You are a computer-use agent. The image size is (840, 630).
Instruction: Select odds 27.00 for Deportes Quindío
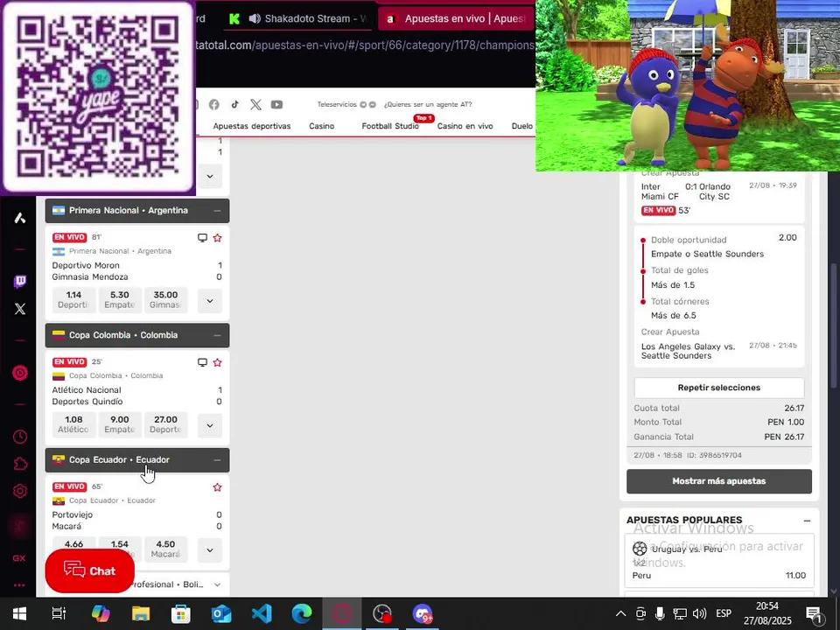pos(165,425)
